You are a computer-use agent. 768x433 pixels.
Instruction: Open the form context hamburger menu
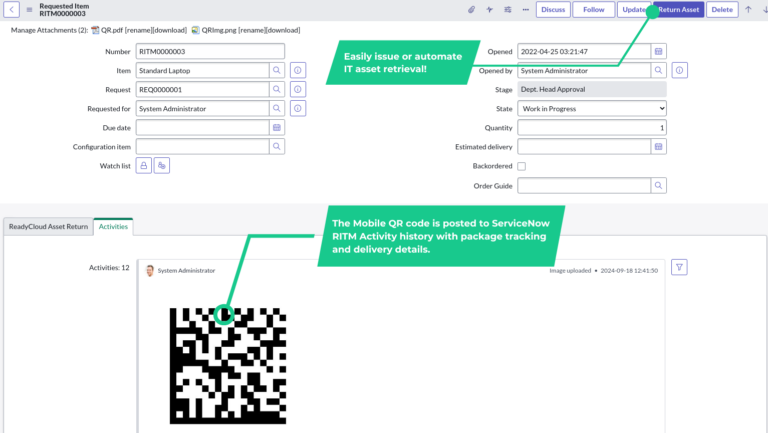click(x=29, y=9)
